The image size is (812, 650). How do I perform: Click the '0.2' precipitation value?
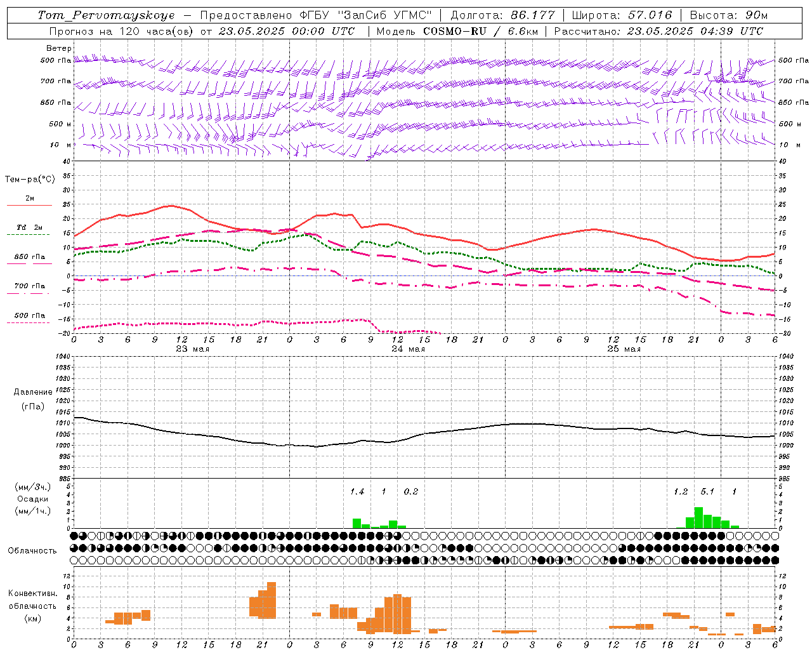pyautogui.click(x=411, y=492)
